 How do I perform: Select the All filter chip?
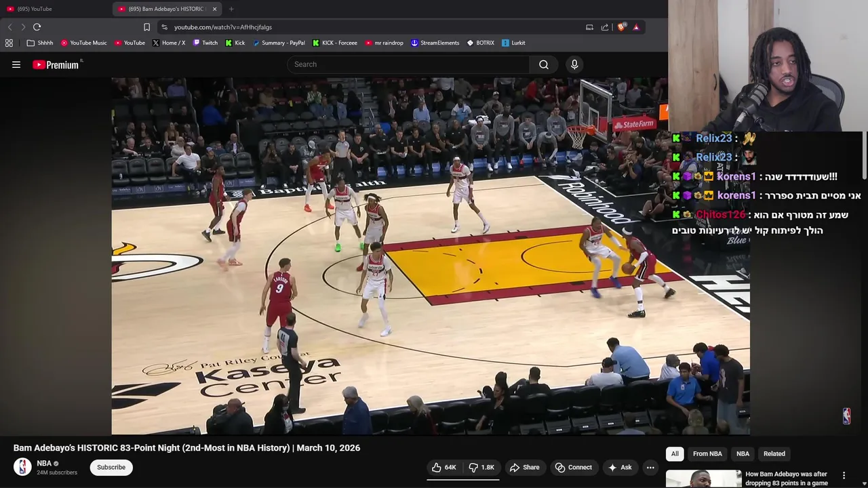click(675, 454)
